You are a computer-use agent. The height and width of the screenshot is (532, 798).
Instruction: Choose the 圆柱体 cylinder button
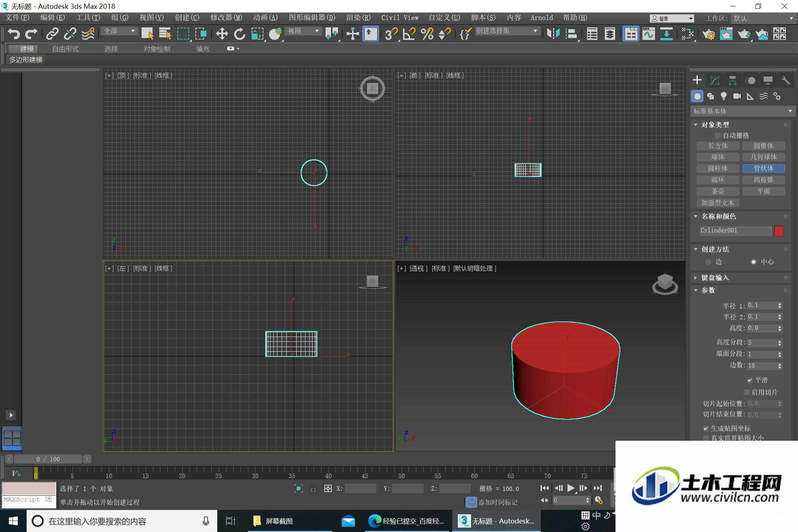pos(718,168)
